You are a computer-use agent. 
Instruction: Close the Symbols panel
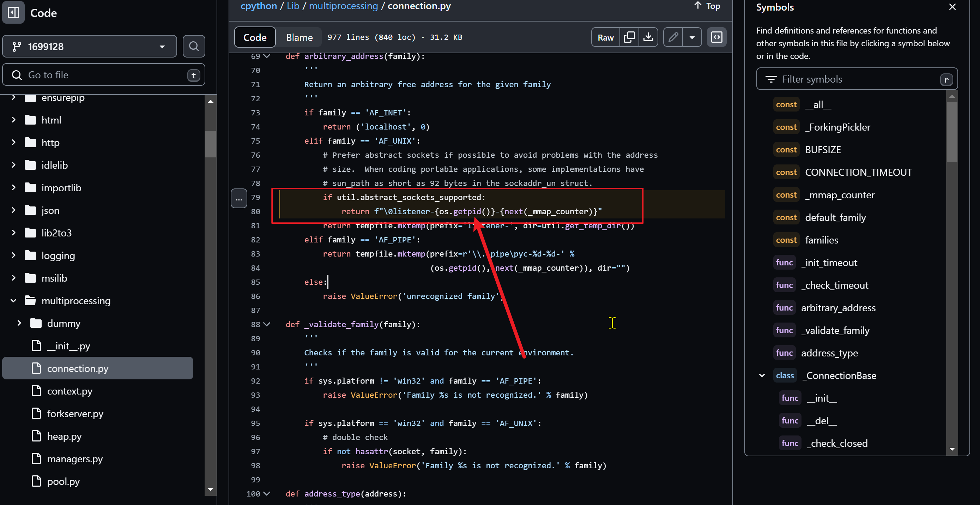952,7
